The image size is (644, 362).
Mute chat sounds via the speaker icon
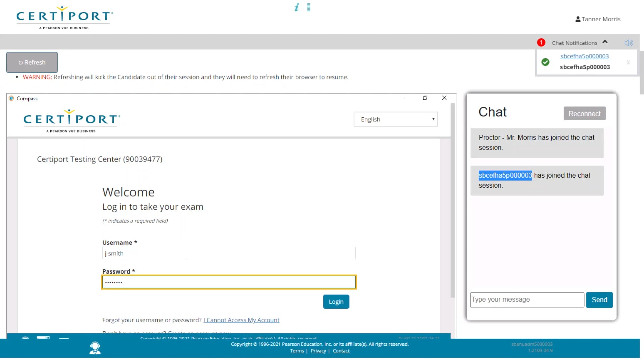[629, 43]
